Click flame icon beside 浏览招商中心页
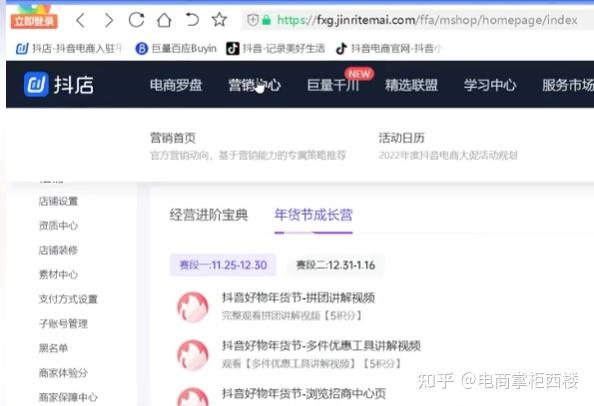The width and height of the screenshot is (594, 406). [193, 397]
